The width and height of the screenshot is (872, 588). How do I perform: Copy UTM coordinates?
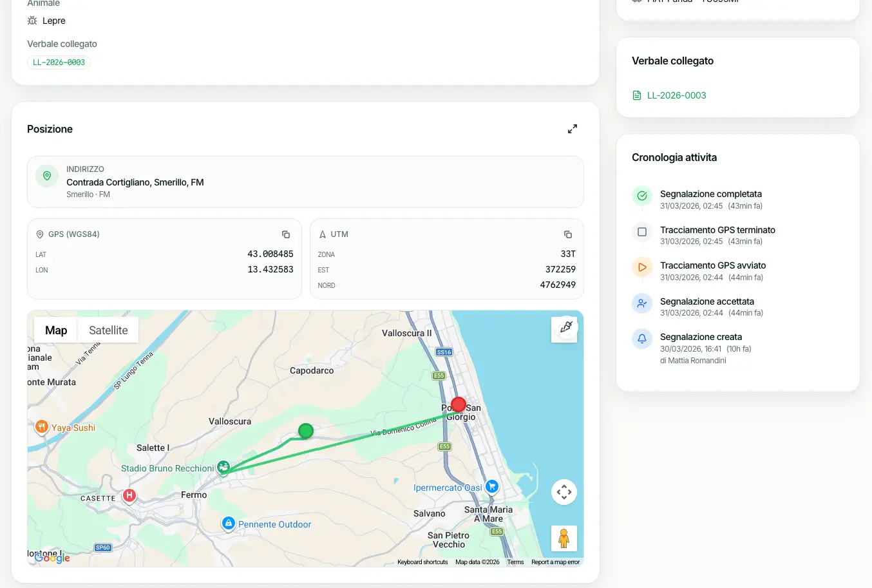[x=567, y=234]
